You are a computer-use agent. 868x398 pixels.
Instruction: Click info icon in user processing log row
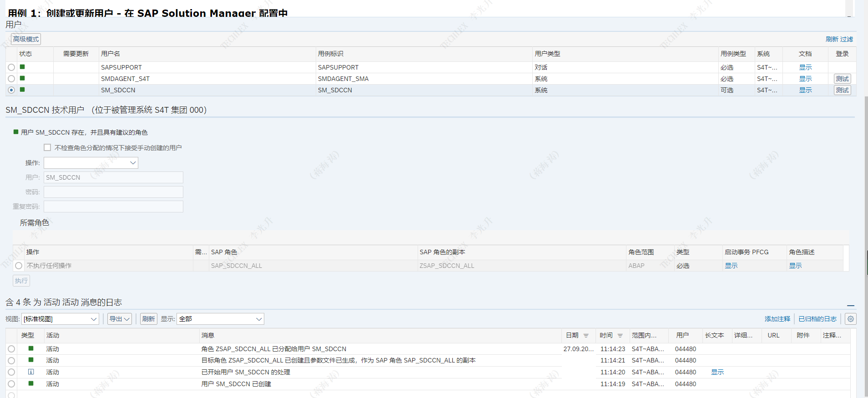coord(31,372)
